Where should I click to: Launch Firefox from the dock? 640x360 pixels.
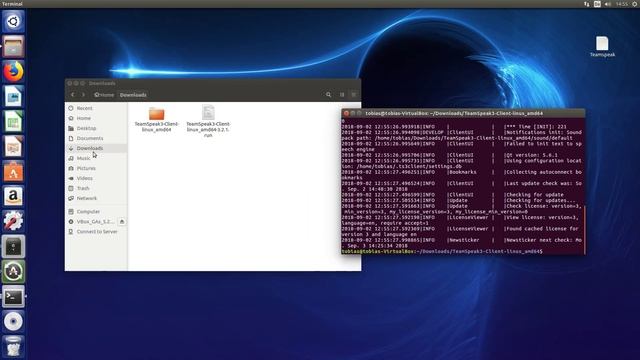pos(13,71)
